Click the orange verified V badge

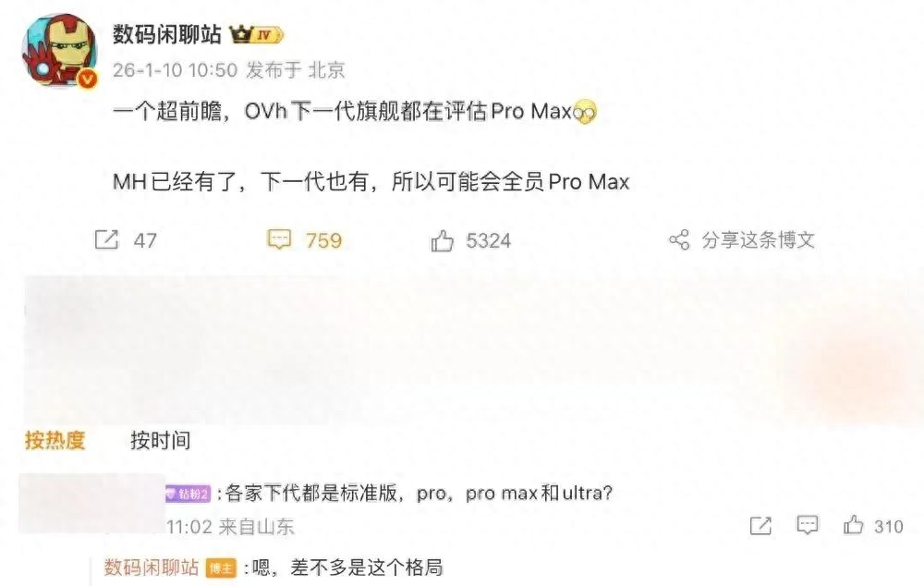[x=88, y=79]
